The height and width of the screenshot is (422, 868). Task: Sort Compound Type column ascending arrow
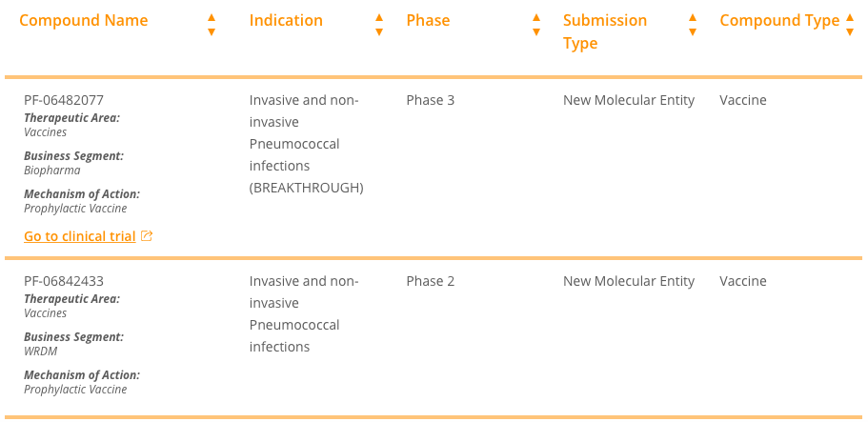[850, 18]
